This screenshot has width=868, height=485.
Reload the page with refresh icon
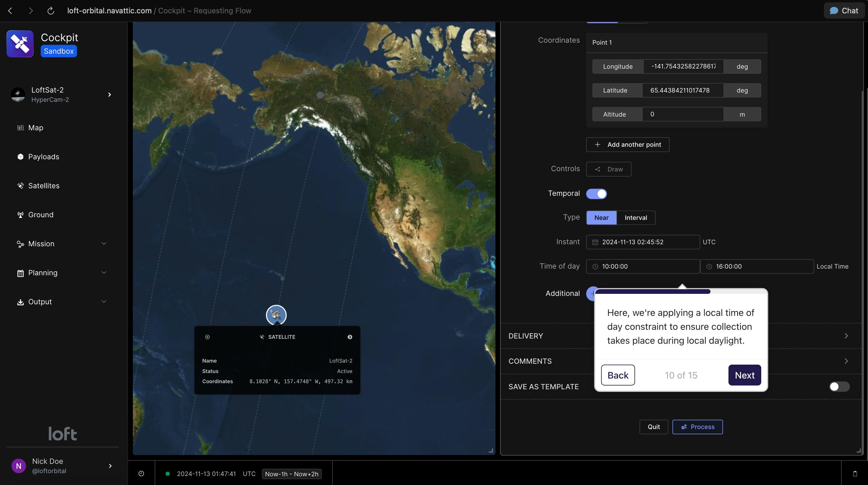click(x=50, y=11)
